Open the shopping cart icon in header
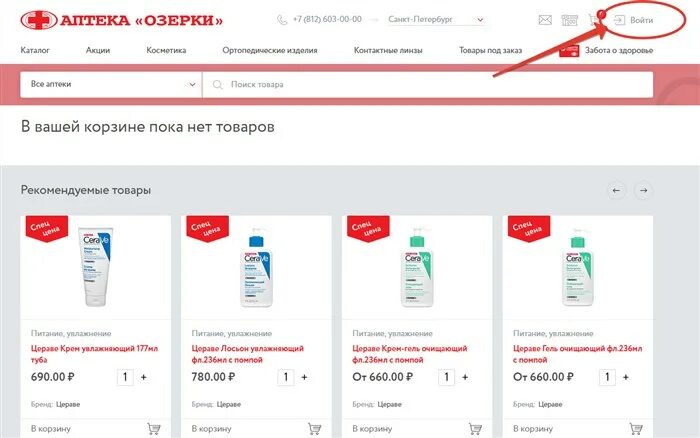The height and width of the screenshot is (438, 700). point(594,20)
